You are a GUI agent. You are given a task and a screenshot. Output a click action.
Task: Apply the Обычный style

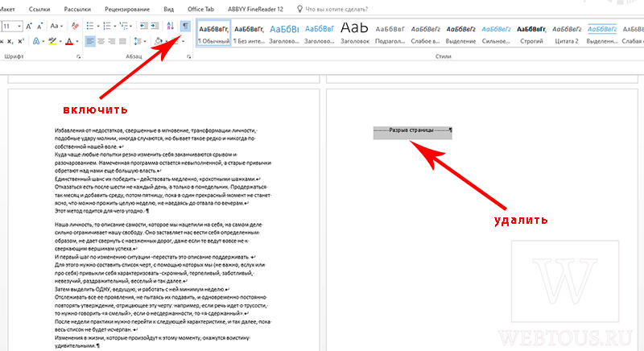click(214, 33)
